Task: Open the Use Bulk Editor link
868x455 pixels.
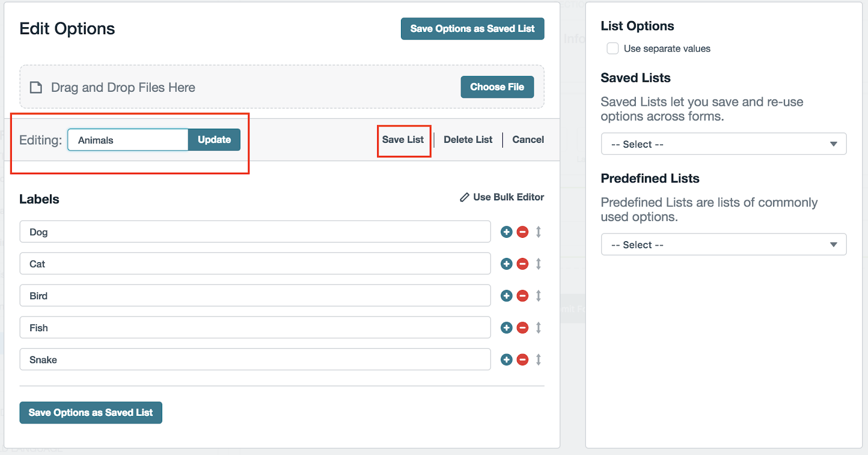Action: coord(502,197)
